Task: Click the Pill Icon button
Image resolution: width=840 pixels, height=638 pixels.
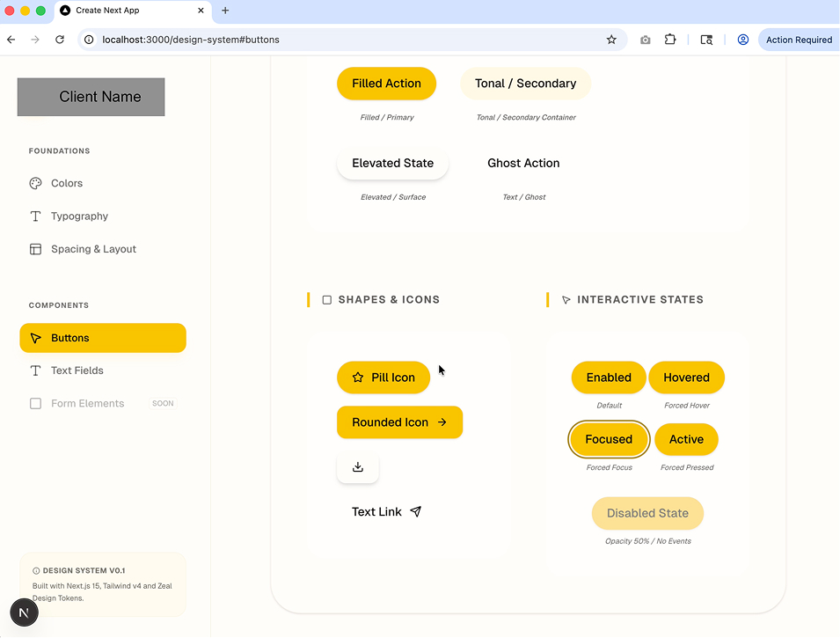Action: coord(383,378)
